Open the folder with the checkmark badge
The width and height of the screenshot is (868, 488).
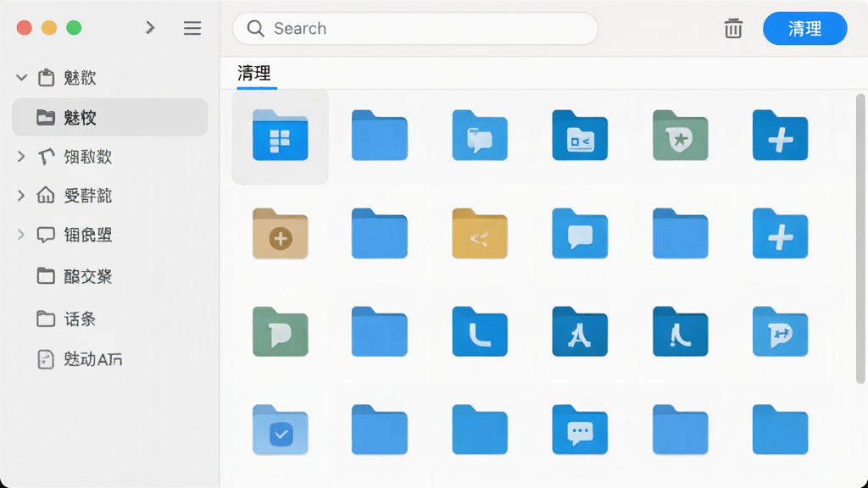[x=280, y=430]
